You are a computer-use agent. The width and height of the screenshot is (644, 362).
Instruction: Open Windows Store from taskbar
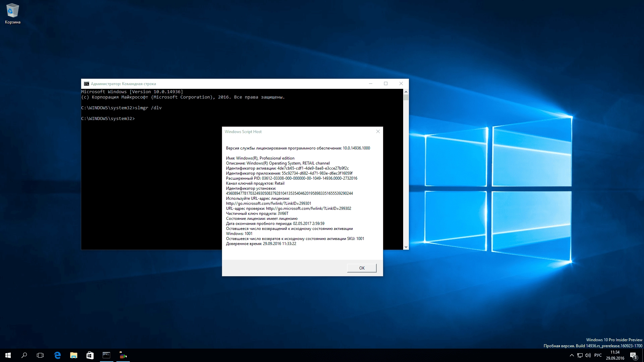(90, 355)
